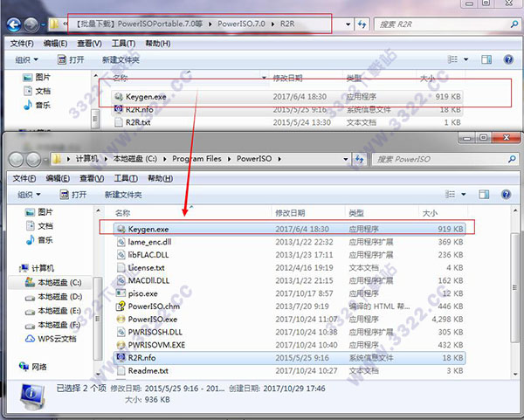Click Forward button in PowerISO window
This screenshot has height=420, width=524.
[34, 160]
